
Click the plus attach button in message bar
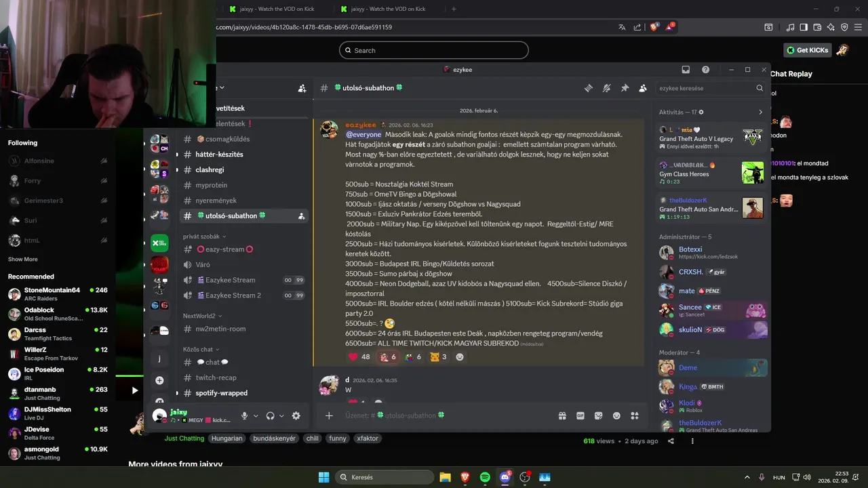(x=329, y=415)
